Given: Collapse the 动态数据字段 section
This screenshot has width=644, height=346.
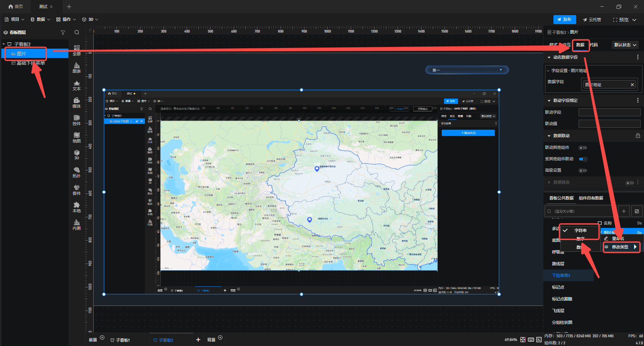Looking at the screenshot, I should pyautogui.click(x=549, y=57).
